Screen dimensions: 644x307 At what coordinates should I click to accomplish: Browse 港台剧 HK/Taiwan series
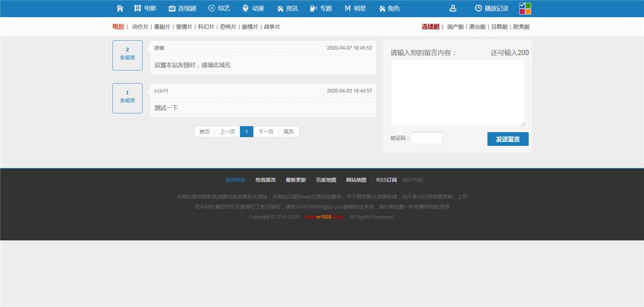477,27
